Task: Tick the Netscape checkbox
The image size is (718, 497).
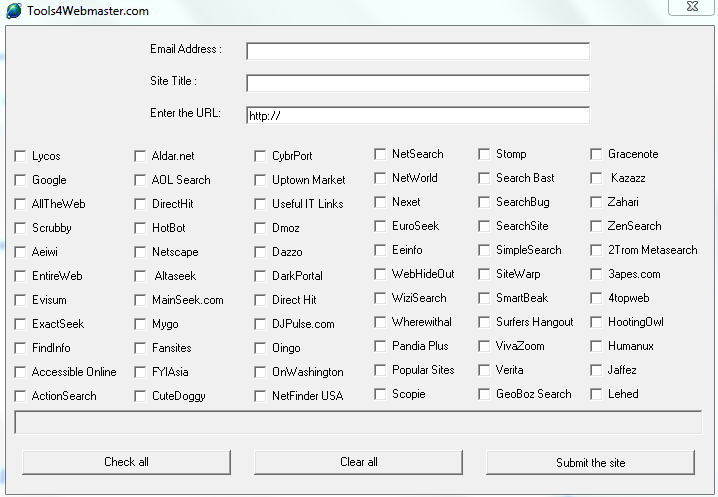Action: (140, 252)
